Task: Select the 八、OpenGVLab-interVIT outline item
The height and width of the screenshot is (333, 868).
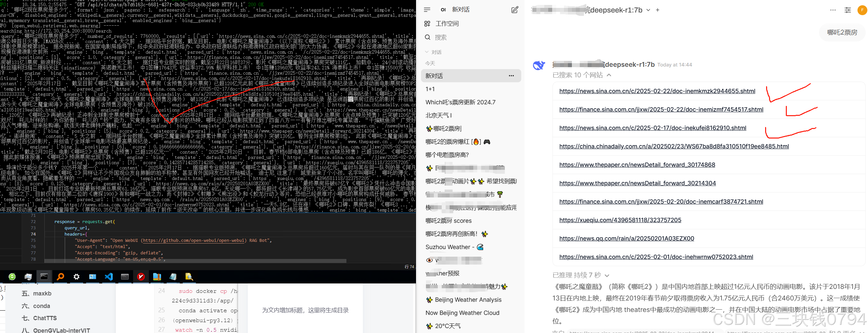Action: [56, 330]
